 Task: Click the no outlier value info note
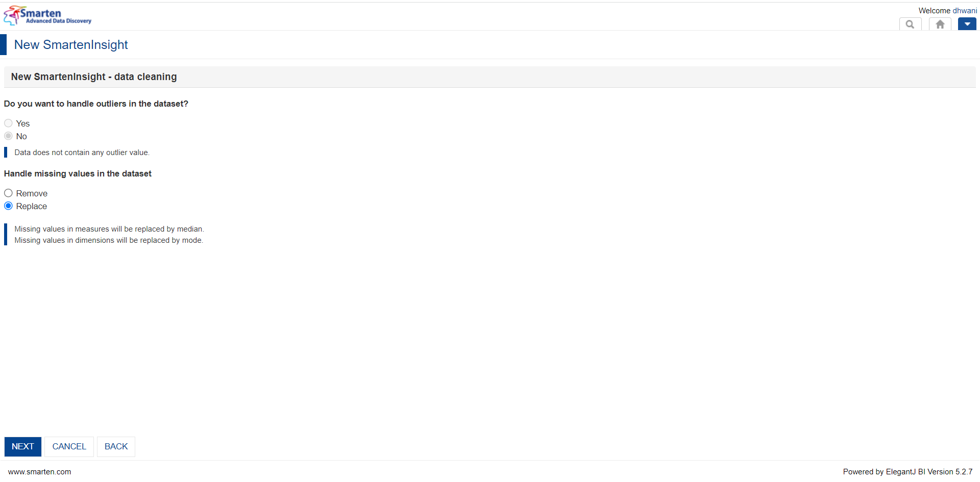82,153
